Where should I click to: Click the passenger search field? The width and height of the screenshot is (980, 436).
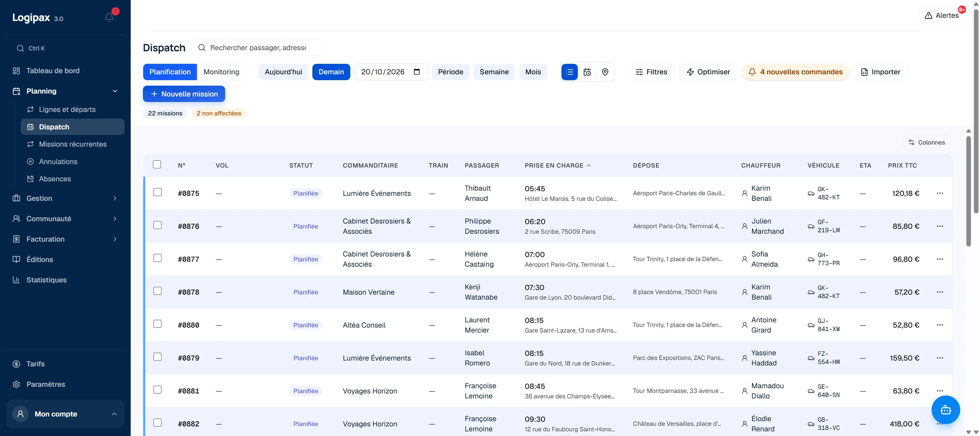coord(257,48)
